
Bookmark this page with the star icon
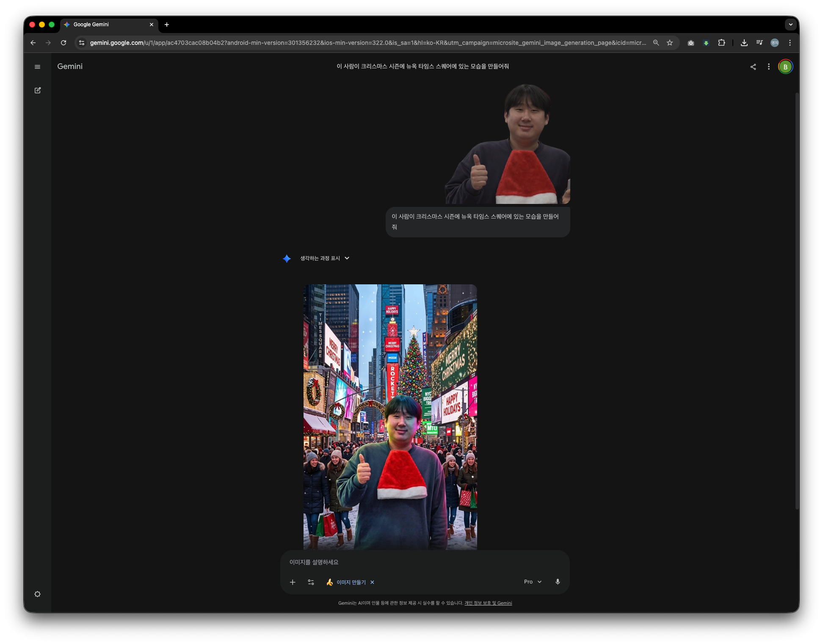click(670, 43)
